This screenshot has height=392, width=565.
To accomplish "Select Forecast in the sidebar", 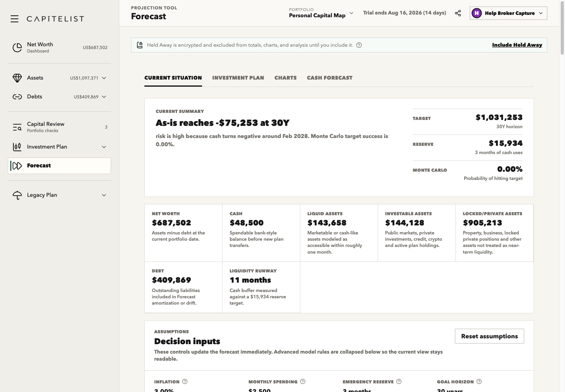I will [x=59, y=166].
